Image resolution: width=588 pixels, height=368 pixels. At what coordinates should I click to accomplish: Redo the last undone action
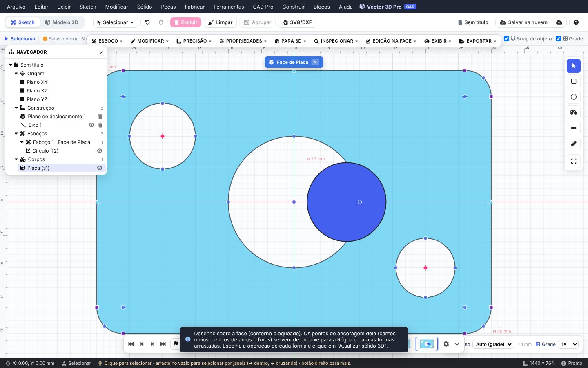(x=161, y=22)
